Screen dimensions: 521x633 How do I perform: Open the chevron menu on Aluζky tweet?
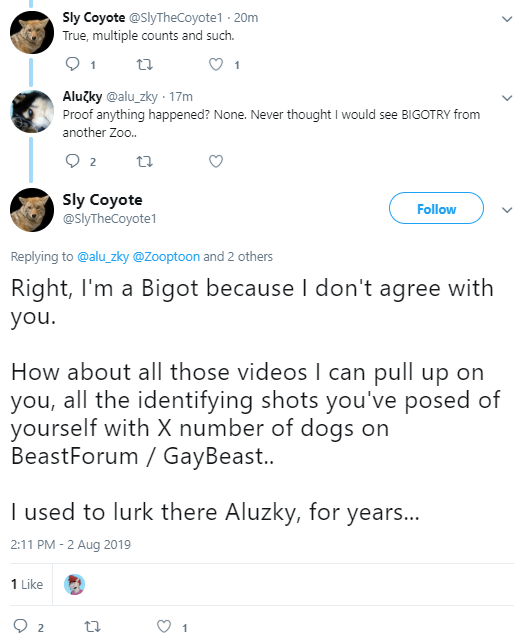pos(507,98)
